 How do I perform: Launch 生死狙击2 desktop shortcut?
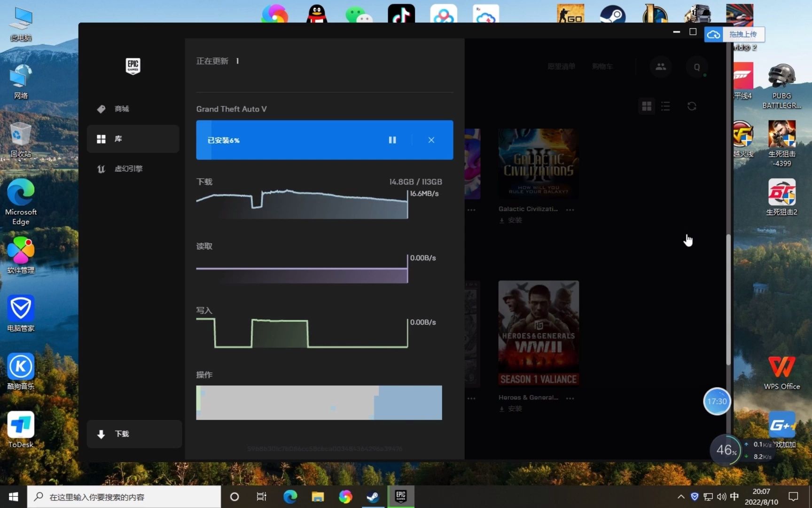[x=782, y=197]
